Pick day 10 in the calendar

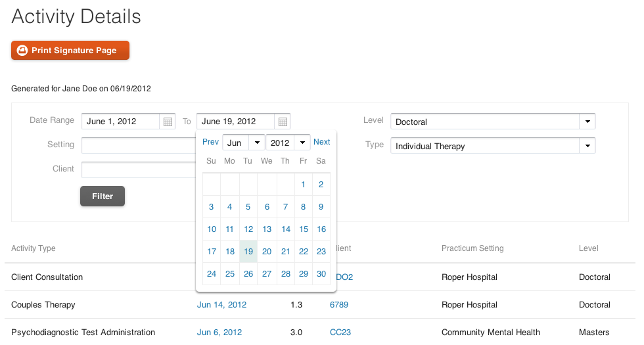(212, 229)
